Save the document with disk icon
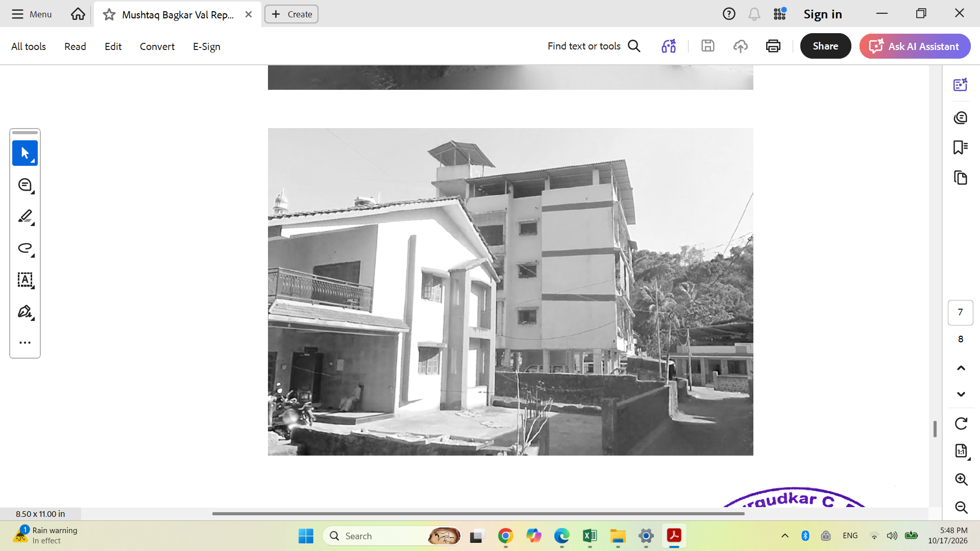This screenshot has height=551, width=980. (x=707, y=46)
